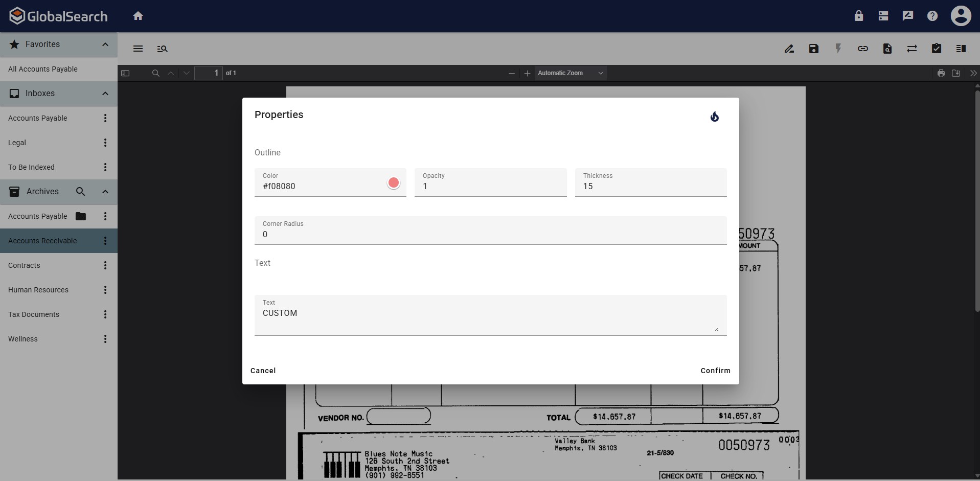Collapse the Favorites section
Screen dimensions: 980x481
[x=105, y=44]
